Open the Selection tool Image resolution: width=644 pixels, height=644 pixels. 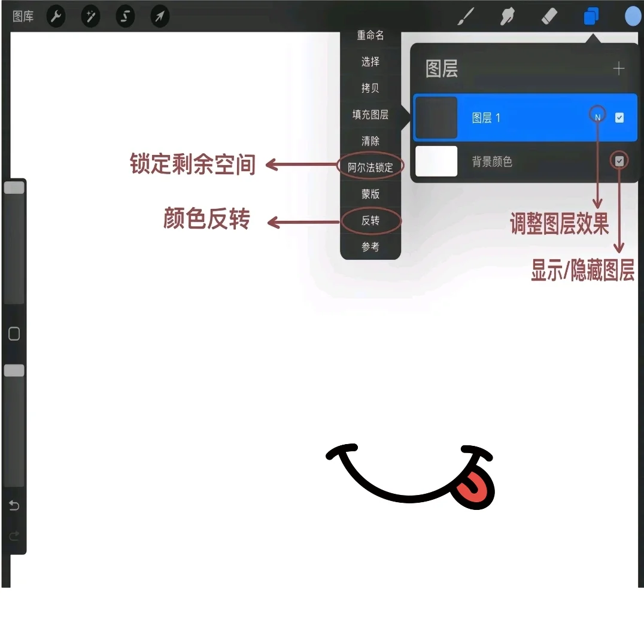pos(125,16)
